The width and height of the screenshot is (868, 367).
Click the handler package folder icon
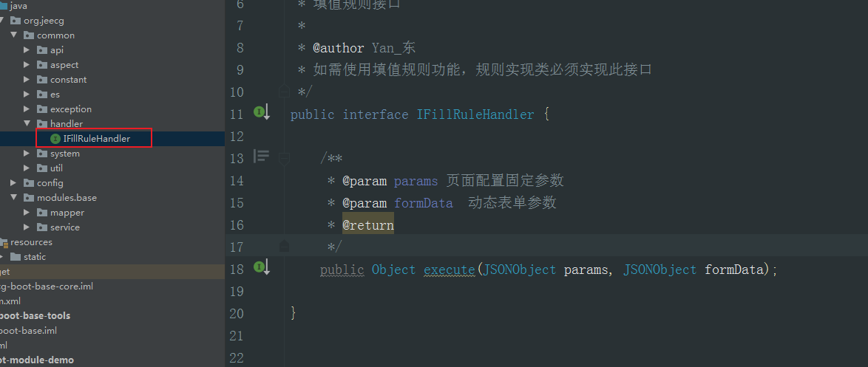[43, 124]
